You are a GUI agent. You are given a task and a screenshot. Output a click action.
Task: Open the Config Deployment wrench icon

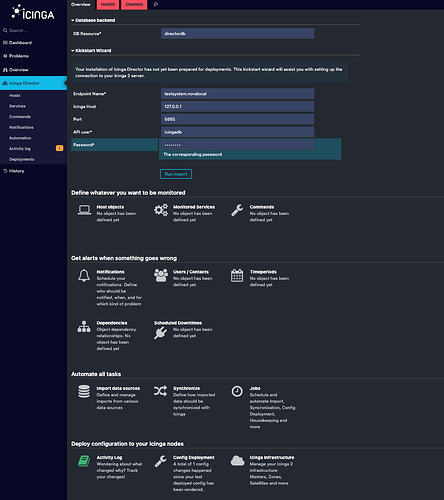pos(160,461)
